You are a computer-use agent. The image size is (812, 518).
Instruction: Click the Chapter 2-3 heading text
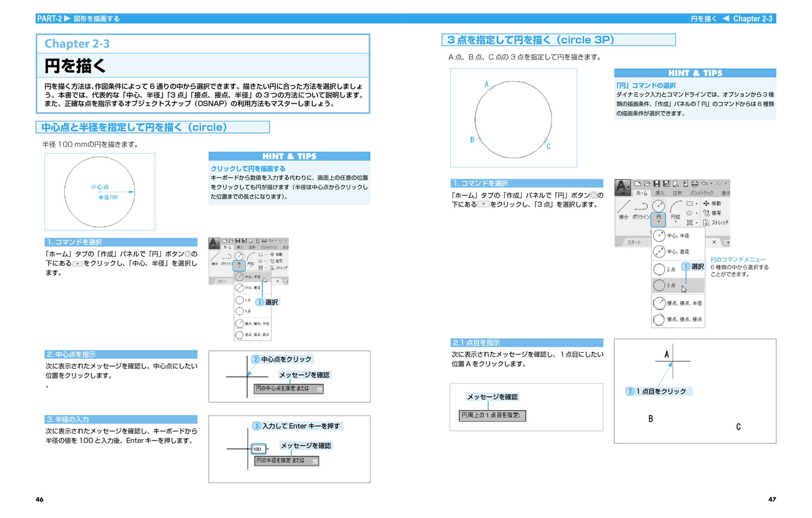[77, 44]
